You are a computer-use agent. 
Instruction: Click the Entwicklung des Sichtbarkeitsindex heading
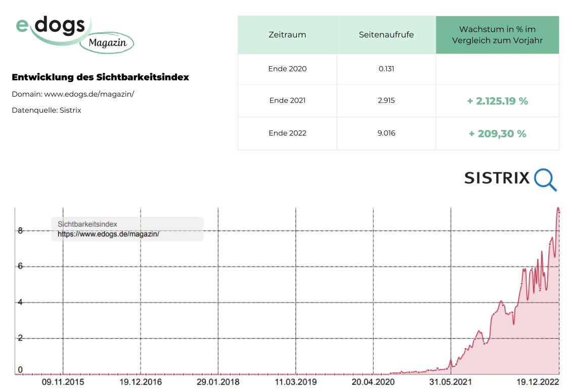[100, 77]
